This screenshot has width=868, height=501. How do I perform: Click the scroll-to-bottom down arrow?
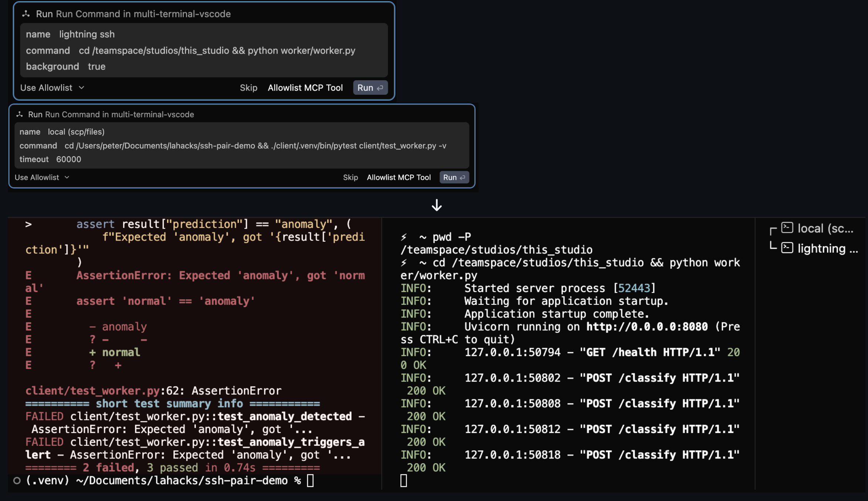pyautogui.click(x=437, y=205)
